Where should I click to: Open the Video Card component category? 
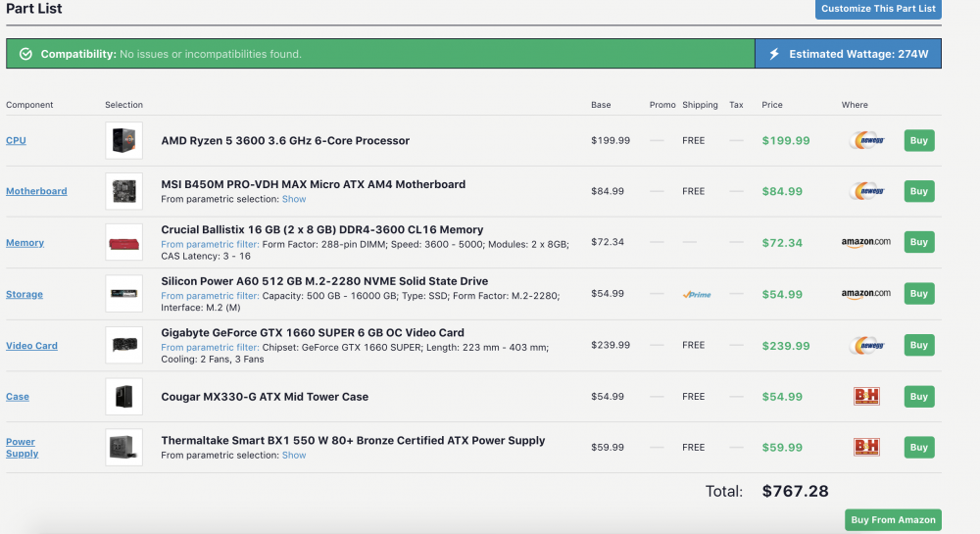[31, 346]
